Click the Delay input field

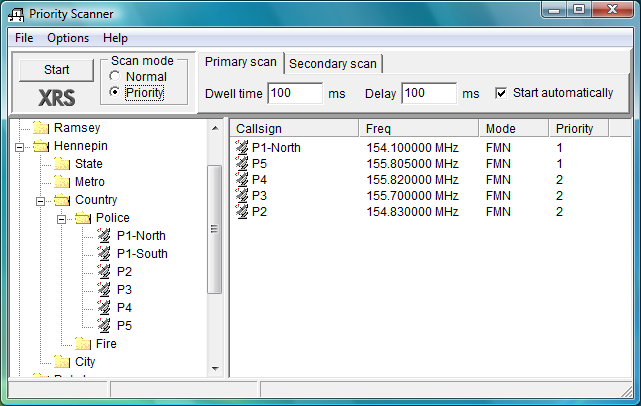click(429, 93)
